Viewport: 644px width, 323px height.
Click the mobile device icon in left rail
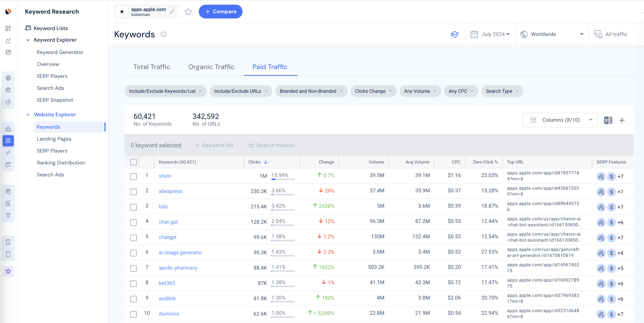click(x=8, y=254)
